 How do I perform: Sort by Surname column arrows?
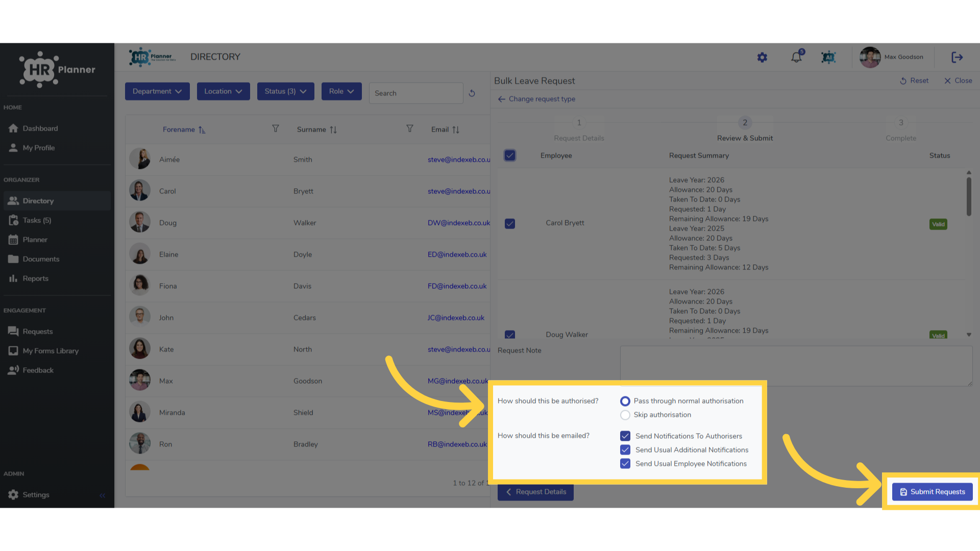333,130
